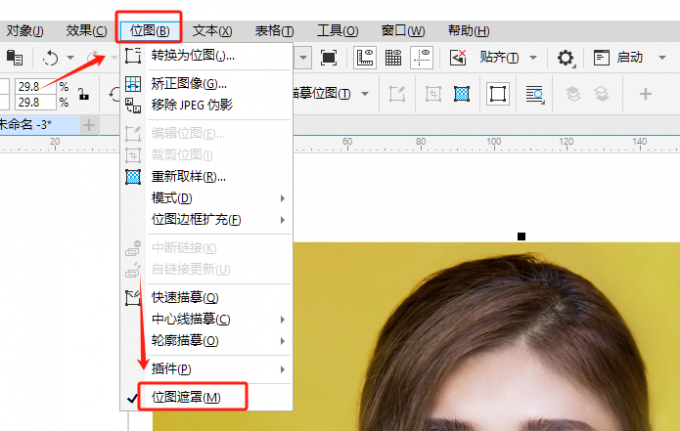Open the 帮助(H) menu

[x=468, y=31]
